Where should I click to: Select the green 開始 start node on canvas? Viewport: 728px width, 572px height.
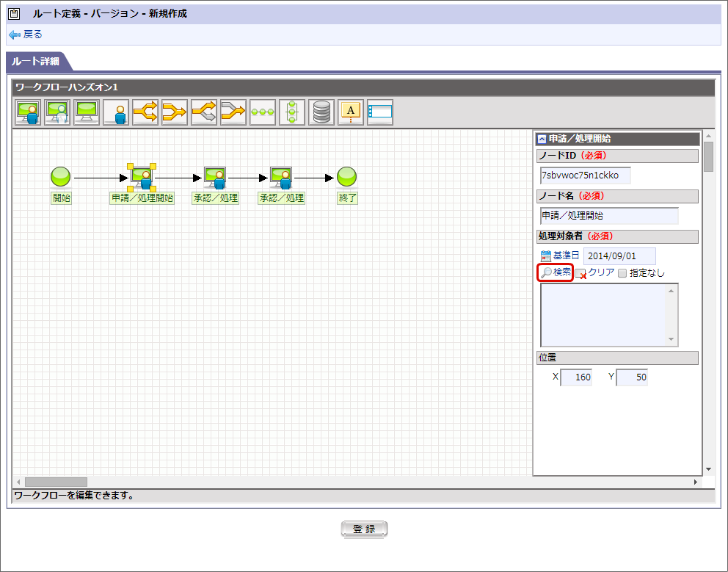[60, 177]
